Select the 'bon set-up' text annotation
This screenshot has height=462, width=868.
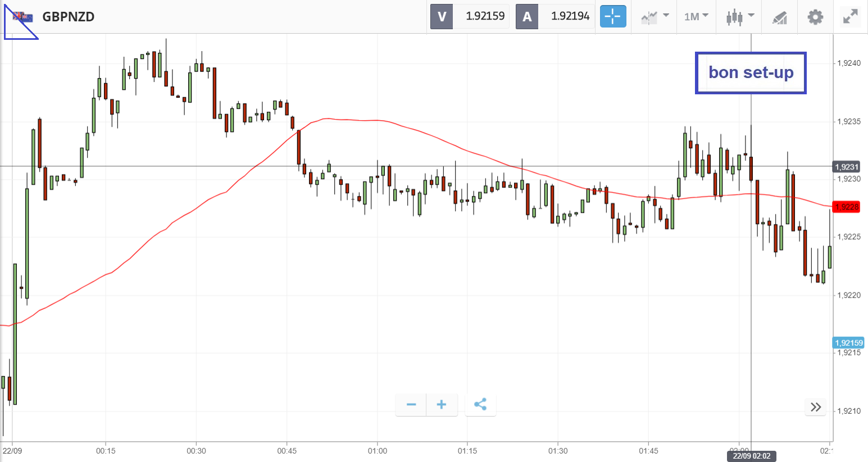751,72
